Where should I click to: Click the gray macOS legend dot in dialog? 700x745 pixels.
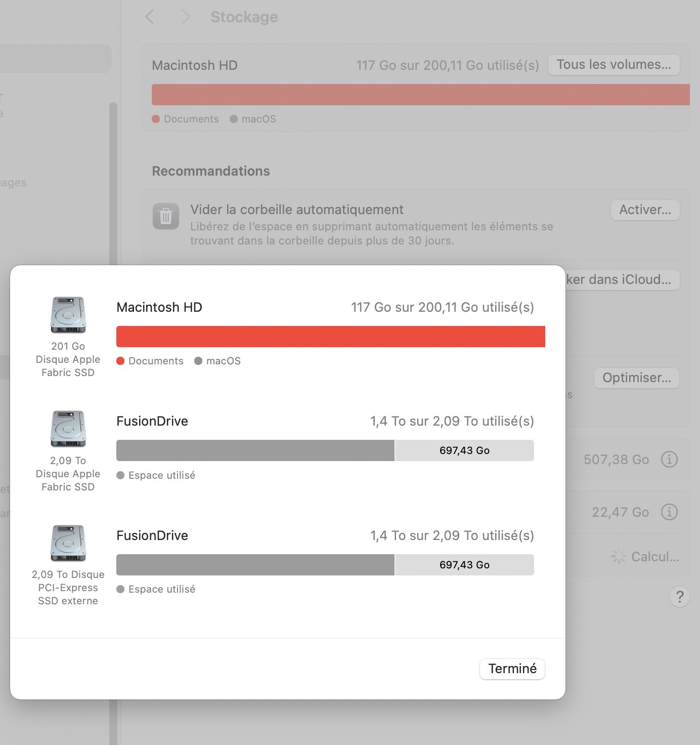coord(198,361)
